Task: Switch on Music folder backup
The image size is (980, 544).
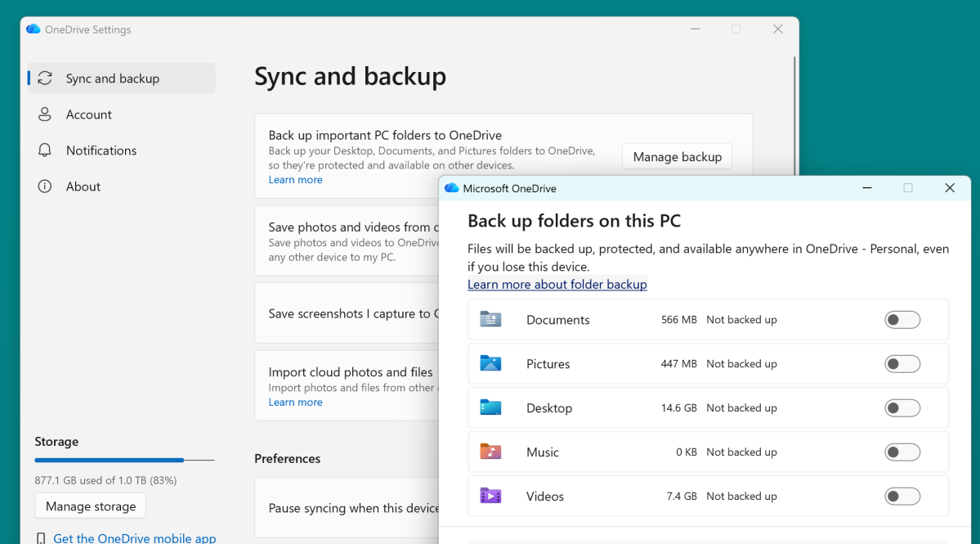Action: tap(902, 452)
